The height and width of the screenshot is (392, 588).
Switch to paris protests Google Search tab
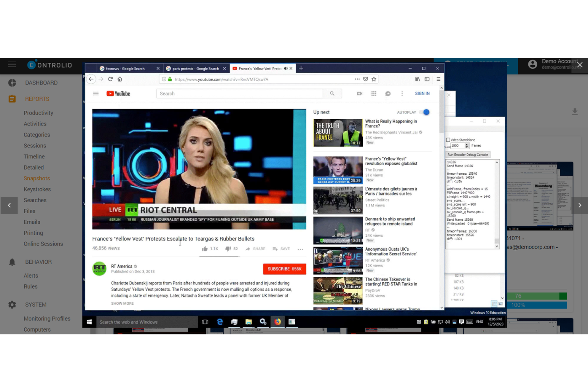coord(196,69)
